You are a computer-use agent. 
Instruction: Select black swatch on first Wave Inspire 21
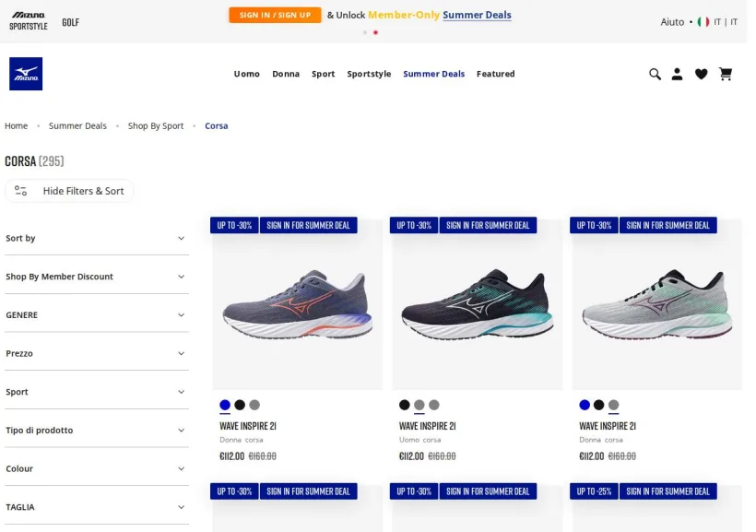coord(240,405)
